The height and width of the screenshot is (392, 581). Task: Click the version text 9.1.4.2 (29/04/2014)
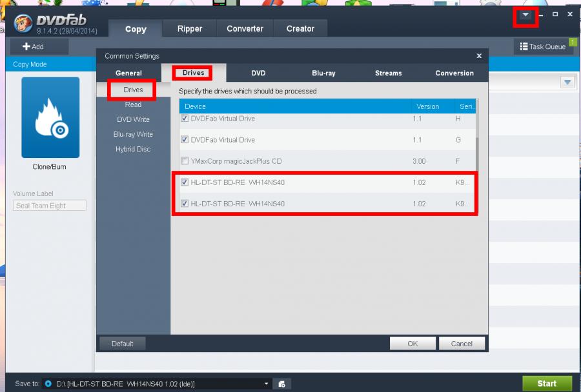tap(67, 31)
